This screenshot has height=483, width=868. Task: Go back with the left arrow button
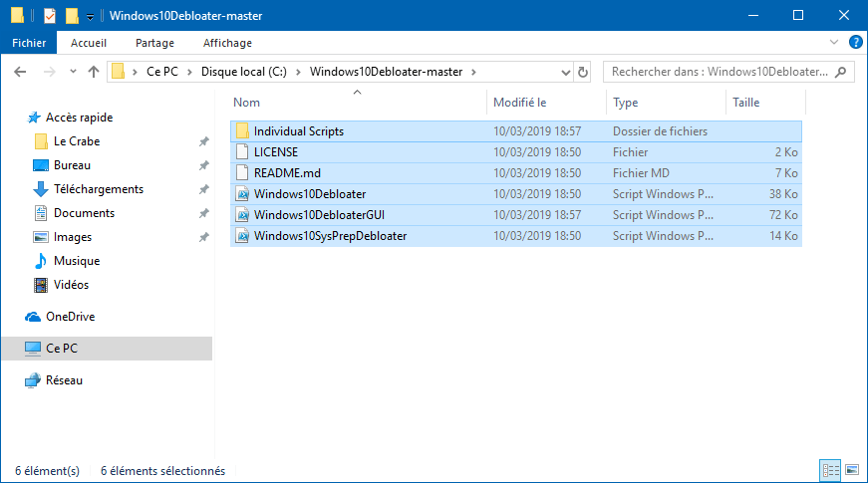coord(20,72)
